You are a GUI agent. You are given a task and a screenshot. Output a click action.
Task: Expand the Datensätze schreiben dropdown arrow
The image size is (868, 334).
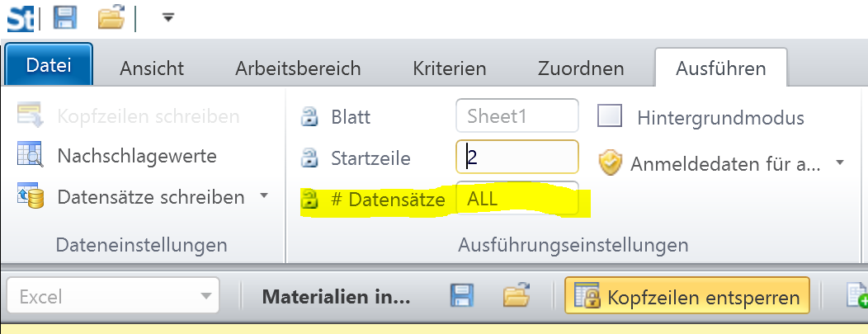[264, 196]
